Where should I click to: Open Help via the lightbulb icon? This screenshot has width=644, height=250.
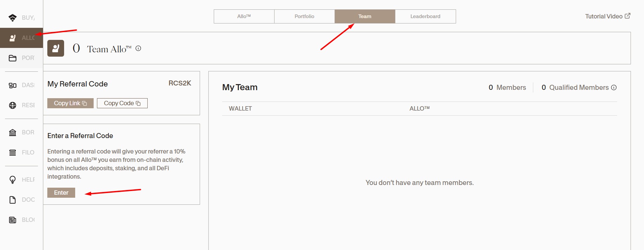(x=13, y=180)
